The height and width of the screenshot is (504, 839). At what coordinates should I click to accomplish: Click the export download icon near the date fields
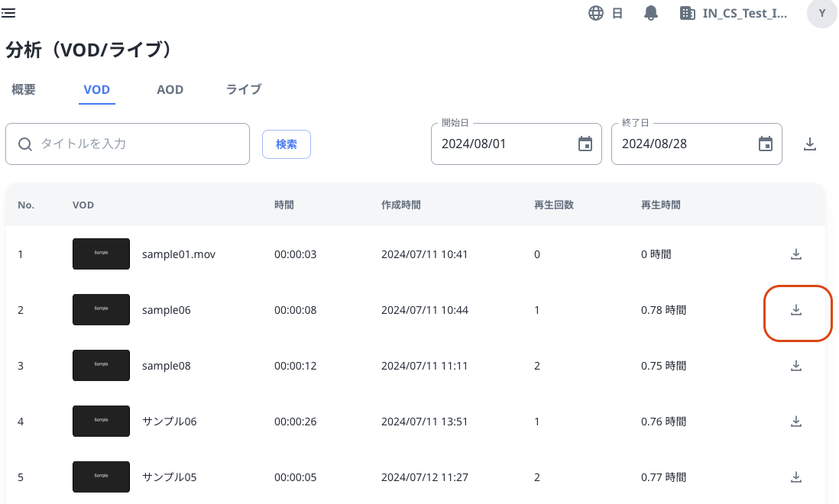click(x=810, y=144)
